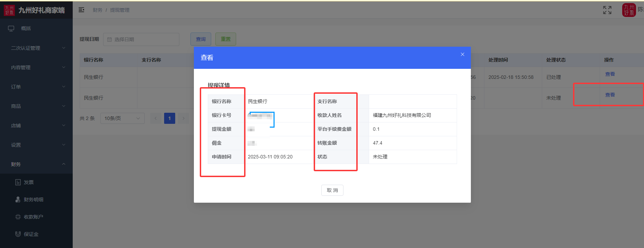Click the 未处理 status in the dialog
Screen dimensions: 644x248
click(x=380, y=157)
